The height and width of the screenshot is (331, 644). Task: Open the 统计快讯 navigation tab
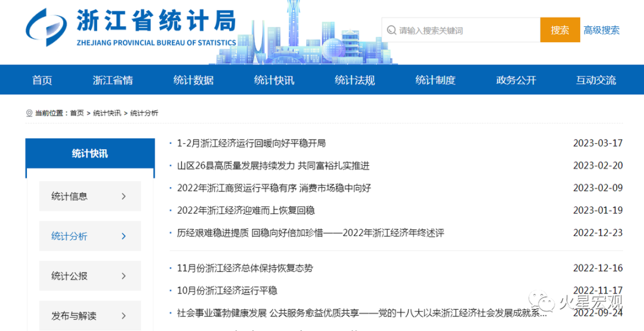click(x=274, y=80)
